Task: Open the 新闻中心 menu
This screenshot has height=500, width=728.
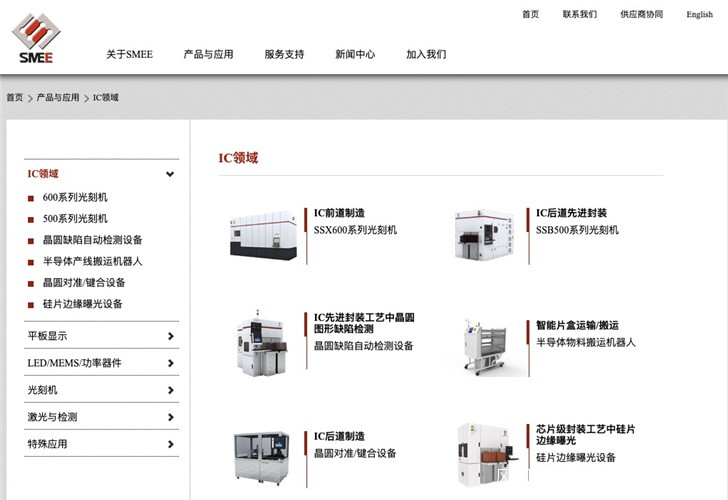Action: [x=355, y=54]
